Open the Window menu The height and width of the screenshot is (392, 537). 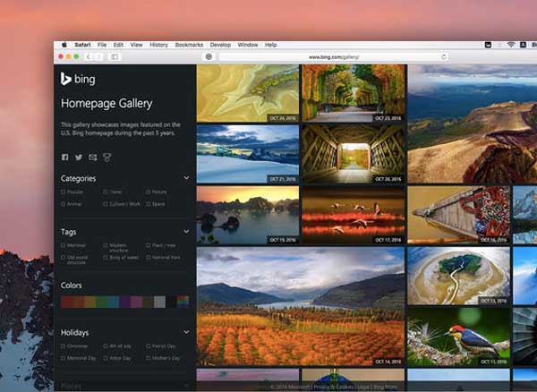[248, 45]
